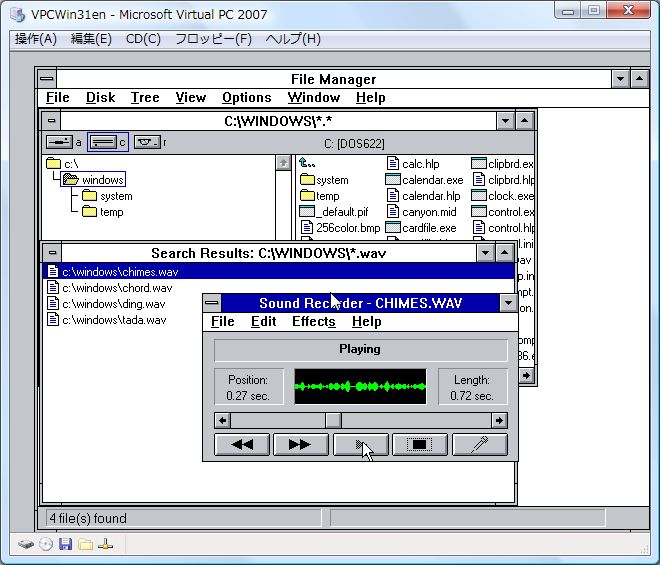
Task: Open Sound Recorder control-menu box
Action: tap(212, 303)
